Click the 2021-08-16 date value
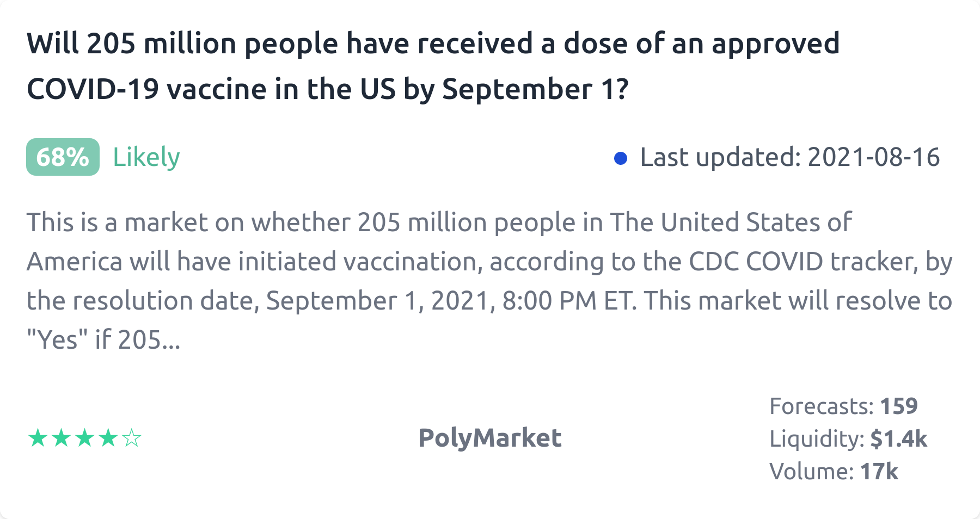The height and width of the screenshot is (519, 980). 873,157
